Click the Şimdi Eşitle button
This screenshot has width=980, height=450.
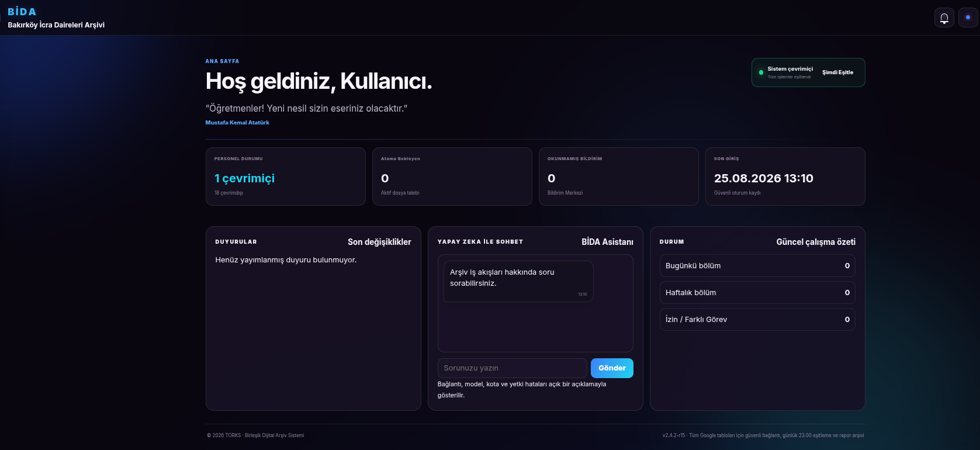[837, 72]
